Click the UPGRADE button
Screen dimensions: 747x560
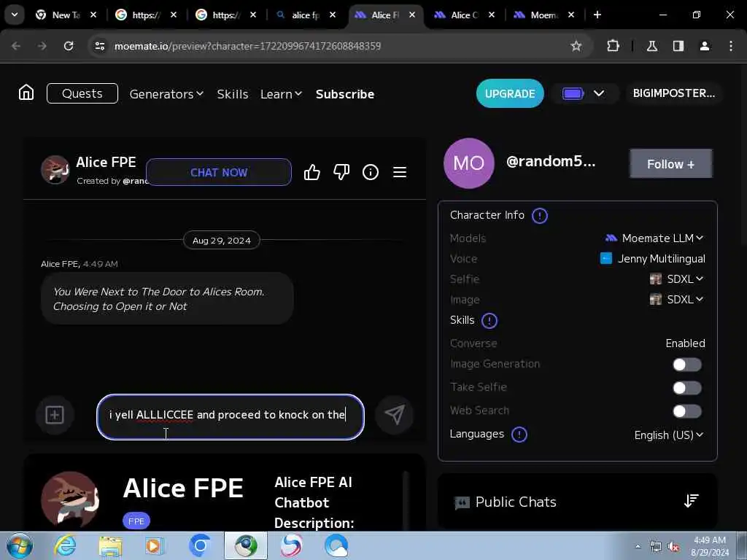[x=510, y=93]
